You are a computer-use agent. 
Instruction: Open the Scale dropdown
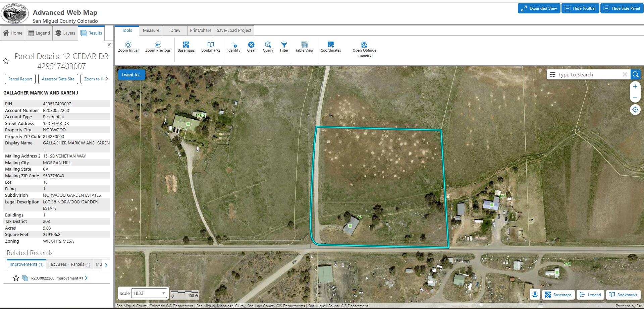point(149,293)
